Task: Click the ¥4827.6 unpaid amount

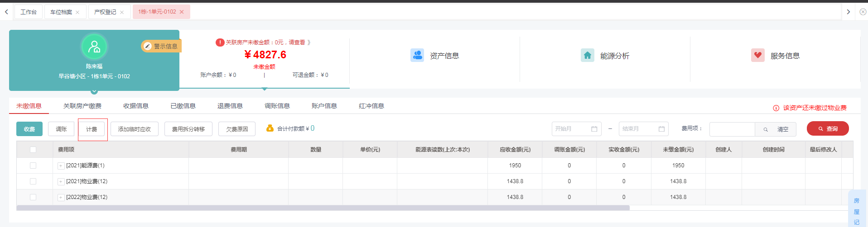Action: (x=265, y=55)
